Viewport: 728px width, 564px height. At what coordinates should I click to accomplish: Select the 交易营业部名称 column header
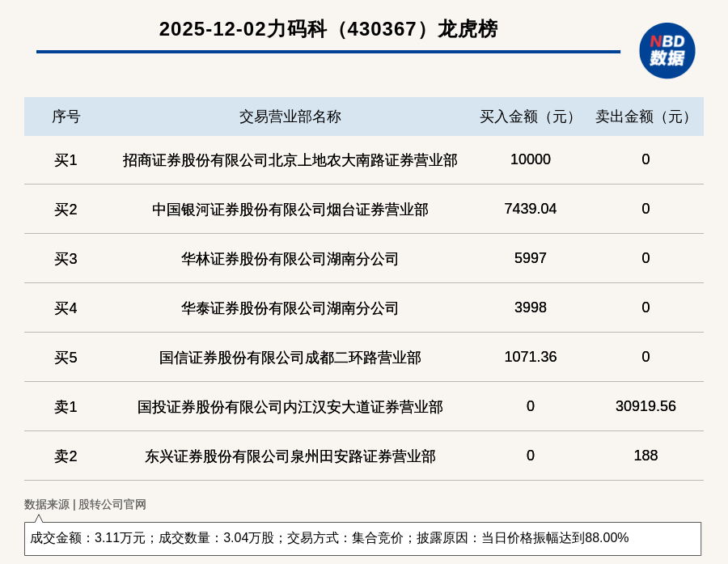pos(290,117)
